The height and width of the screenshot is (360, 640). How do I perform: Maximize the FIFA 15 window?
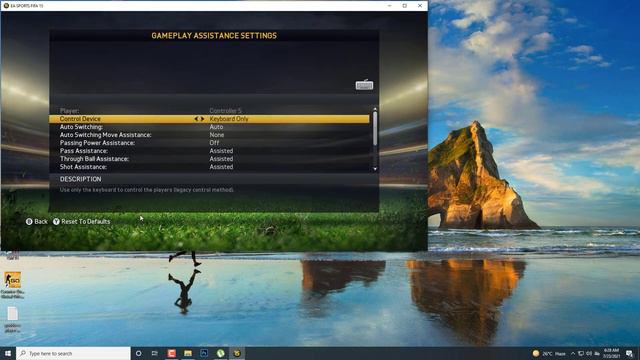[404, 6]
